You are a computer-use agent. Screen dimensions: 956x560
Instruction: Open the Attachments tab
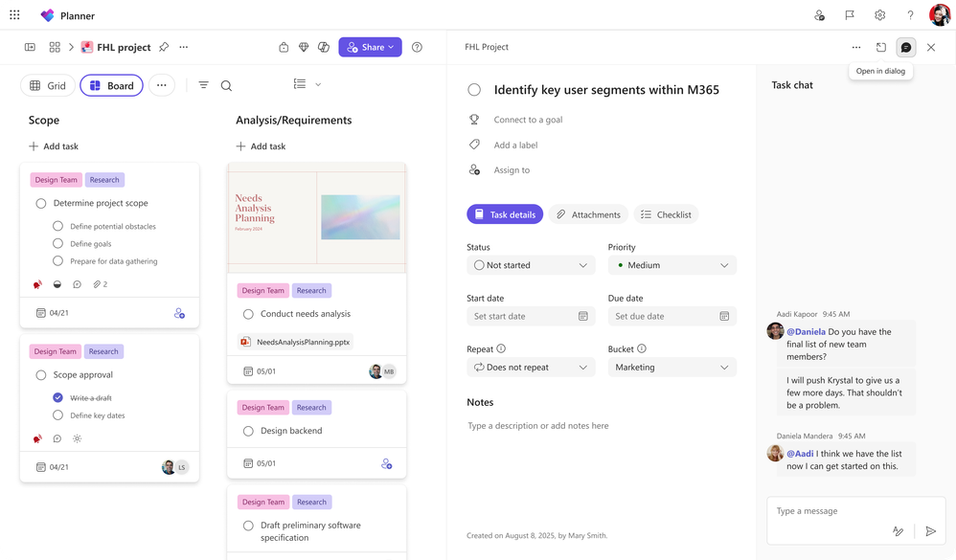[588, 214]
